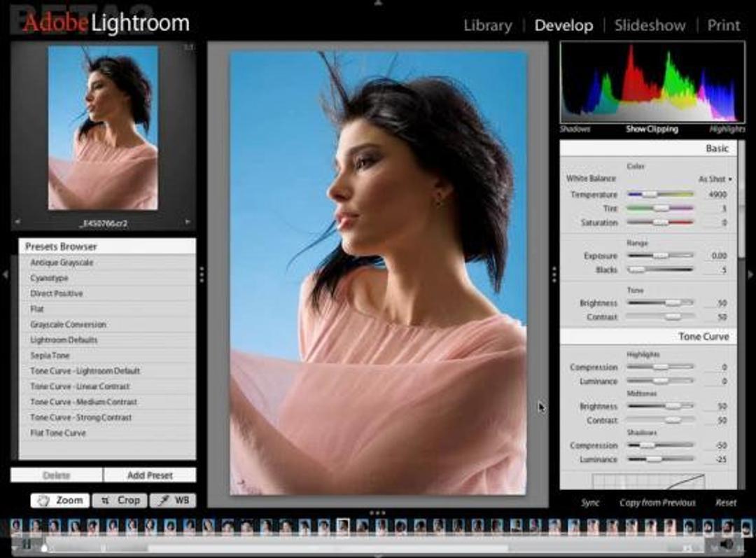
Task: Collapse the Tone Curve panel header
Action: point(703,337)
